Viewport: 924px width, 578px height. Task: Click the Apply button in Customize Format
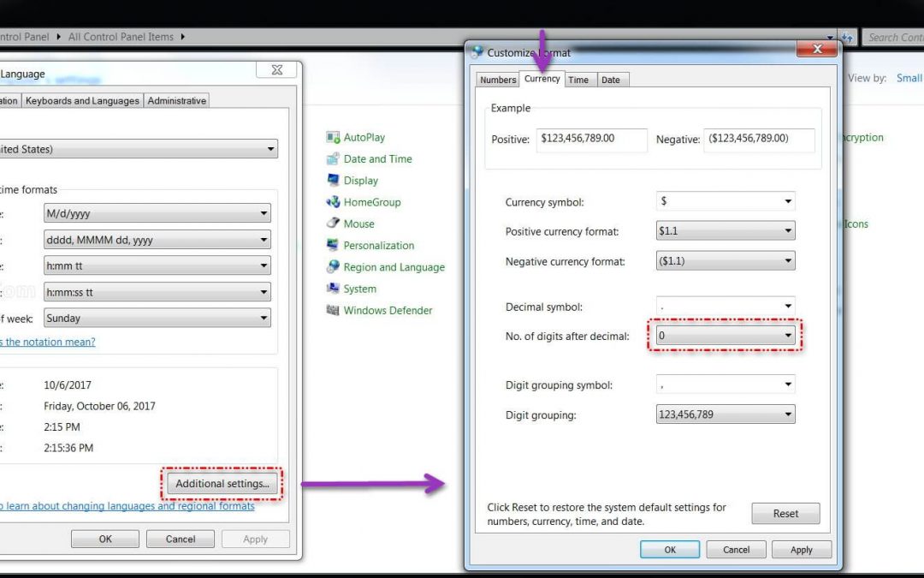pos(801,550)
